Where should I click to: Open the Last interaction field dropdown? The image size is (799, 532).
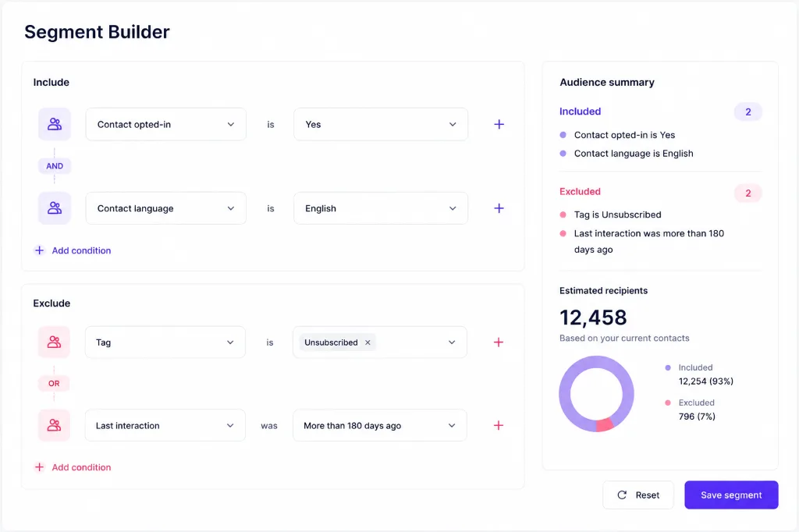tap(165, 425)
